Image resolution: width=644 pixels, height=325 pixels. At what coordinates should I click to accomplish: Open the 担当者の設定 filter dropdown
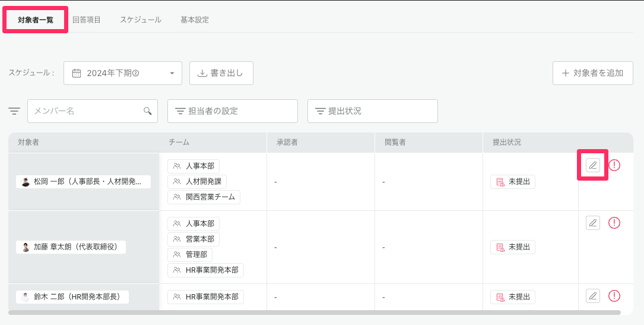pos(232,111)
